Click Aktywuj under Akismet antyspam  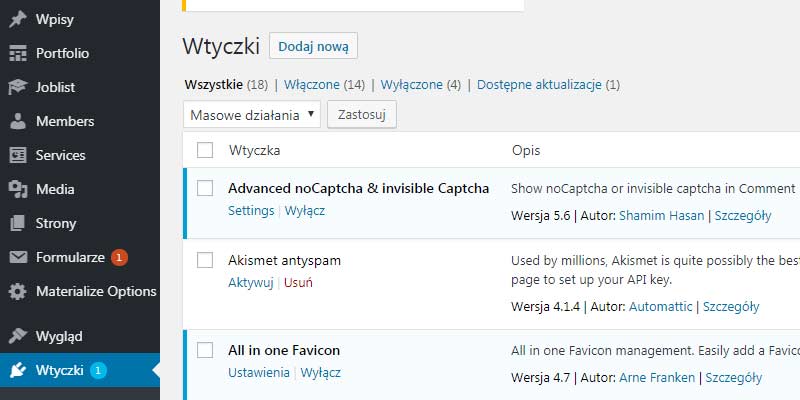click(251, 283)
